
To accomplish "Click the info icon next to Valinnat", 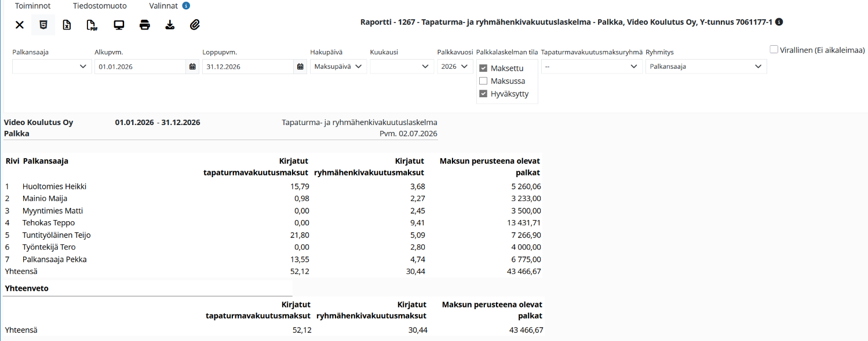I will (x=186, y=6).
